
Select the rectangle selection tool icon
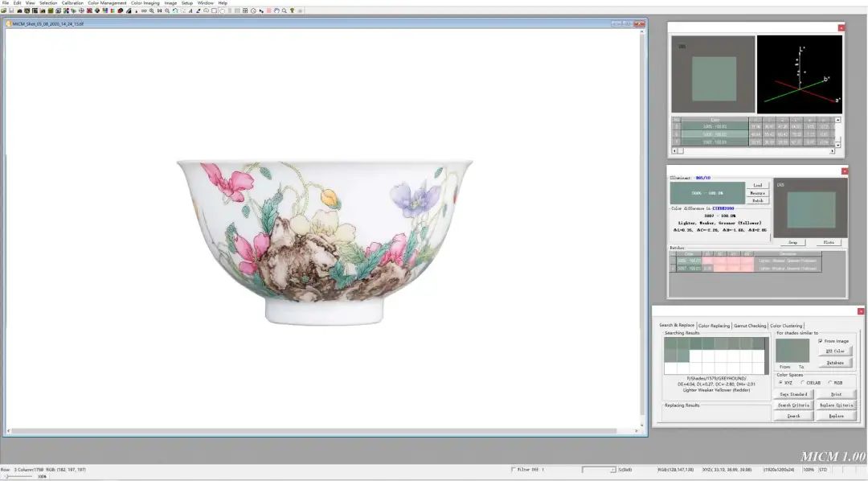pos(214,10)
